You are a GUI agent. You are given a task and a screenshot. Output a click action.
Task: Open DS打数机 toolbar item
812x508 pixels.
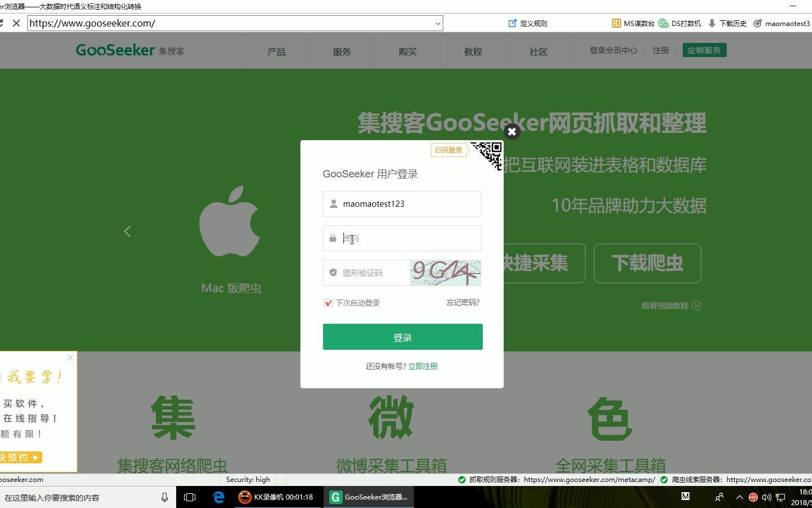click(680, 23)
